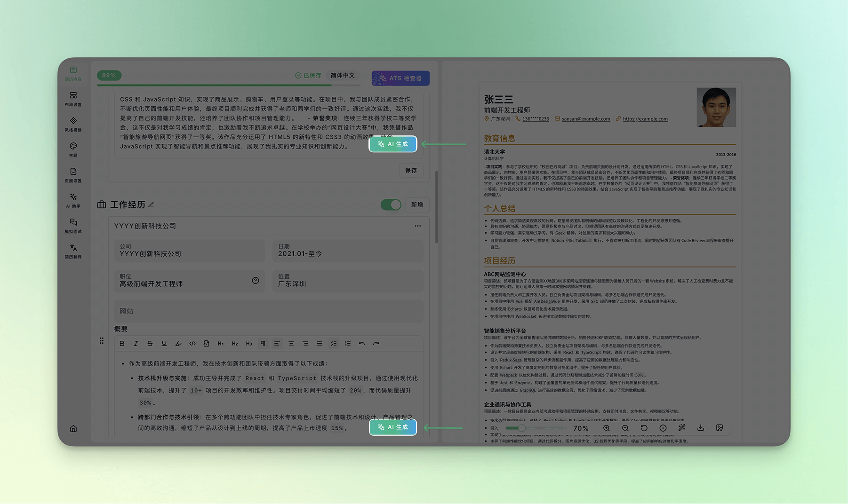Open the 模拟面试 sidebar section
Screen dimensions: 848x504
[x=73, y=225]
